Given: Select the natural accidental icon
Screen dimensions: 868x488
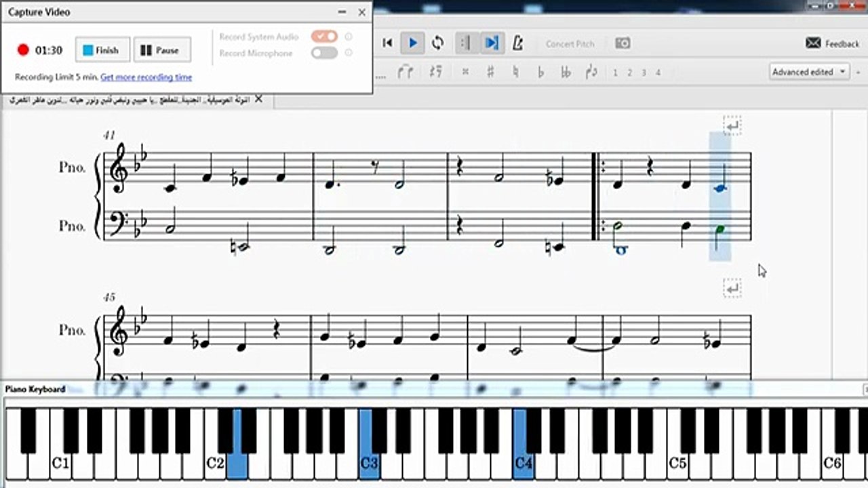Looking at the screenshot, I should (515, 72).
